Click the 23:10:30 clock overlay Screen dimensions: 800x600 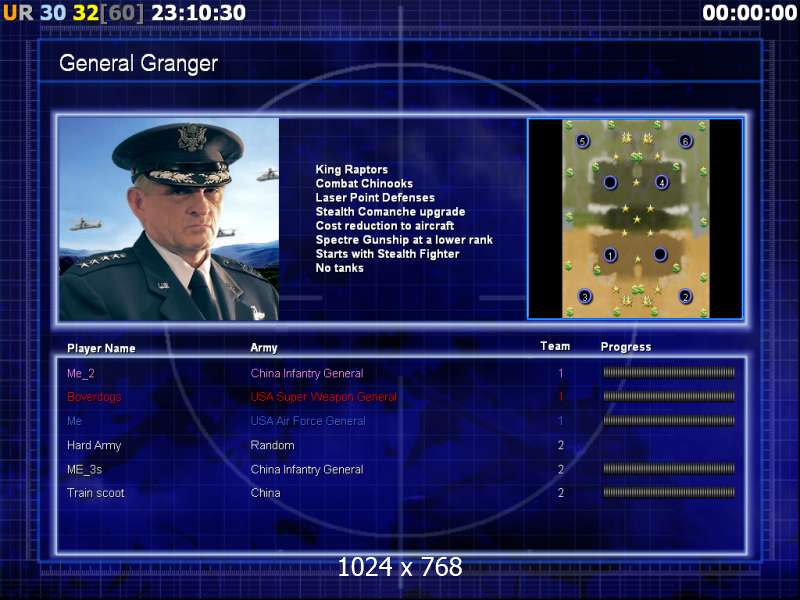[198, 13]
